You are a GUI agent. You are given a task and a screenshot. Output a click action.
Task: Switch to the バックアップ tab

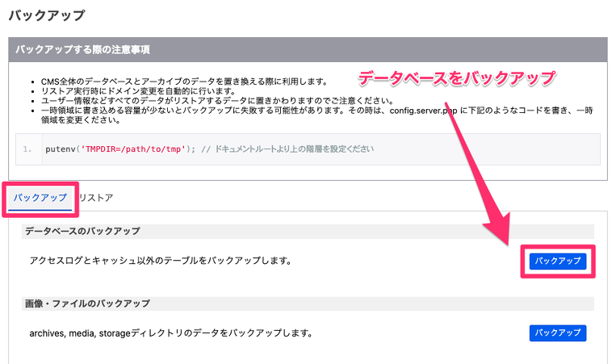tap(40, 198)
